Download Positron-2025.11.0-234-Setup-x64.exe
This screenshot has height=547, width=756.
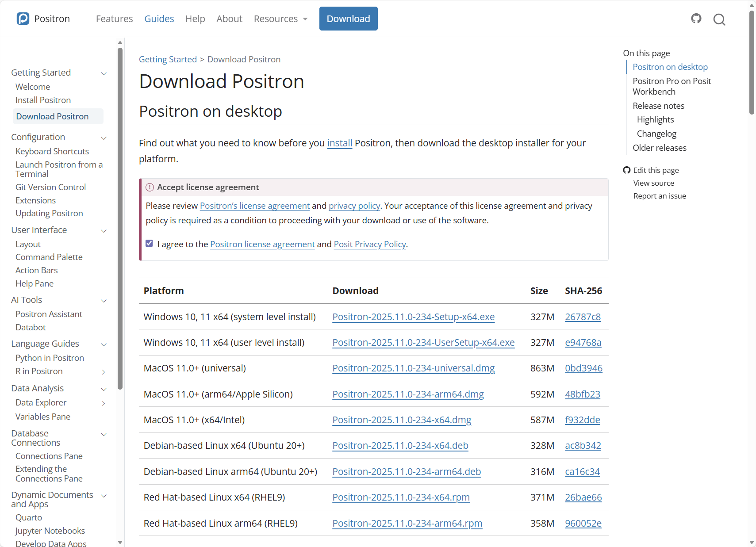click(x=414, y=317)
